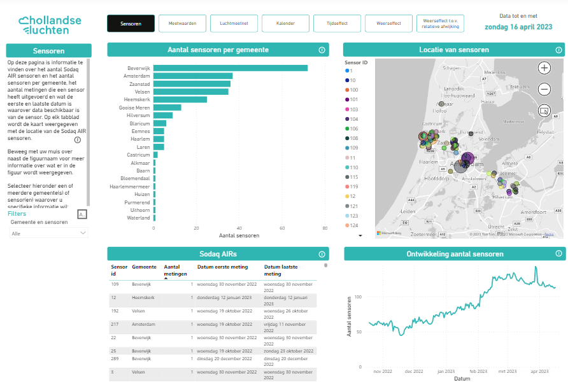Image resolution: width=568 pixels, height=392 pixels.
Task: Click the Zaanstad bar in chart
Action: click(x=192, y=84)
